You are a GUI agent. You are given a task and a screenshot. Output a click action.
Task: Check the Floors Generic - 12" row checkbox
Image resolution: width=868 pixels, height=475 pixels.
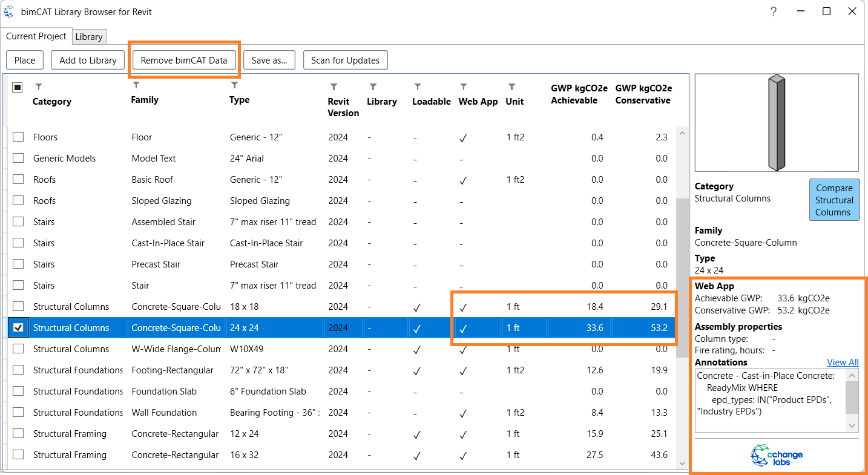click(x=18, y=137)
